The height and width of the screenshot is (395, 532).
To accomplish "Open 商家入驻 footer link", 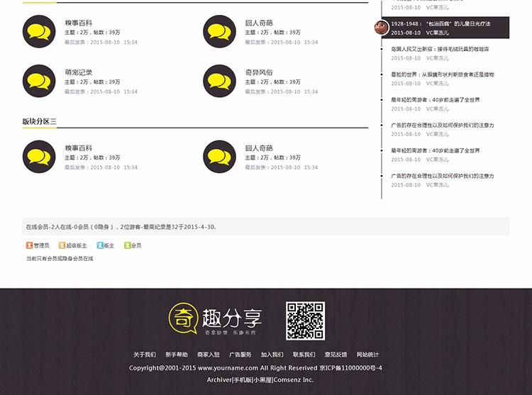I will point(209,355).
